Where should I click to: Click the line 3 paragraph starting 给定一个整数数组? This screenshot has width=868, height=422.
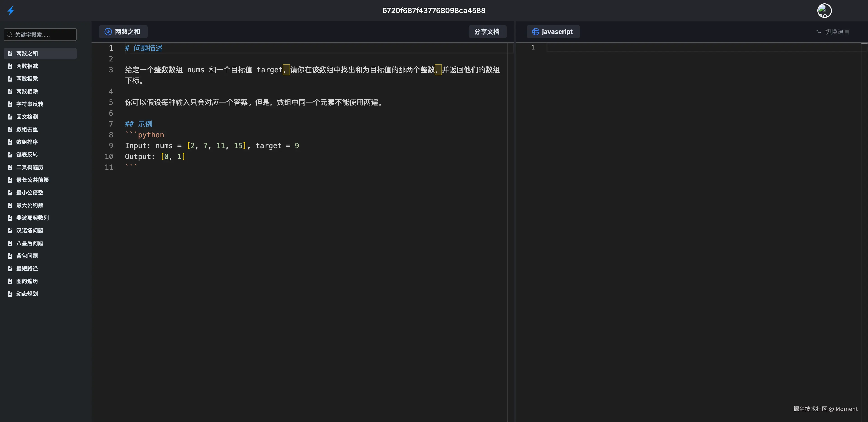312,75
